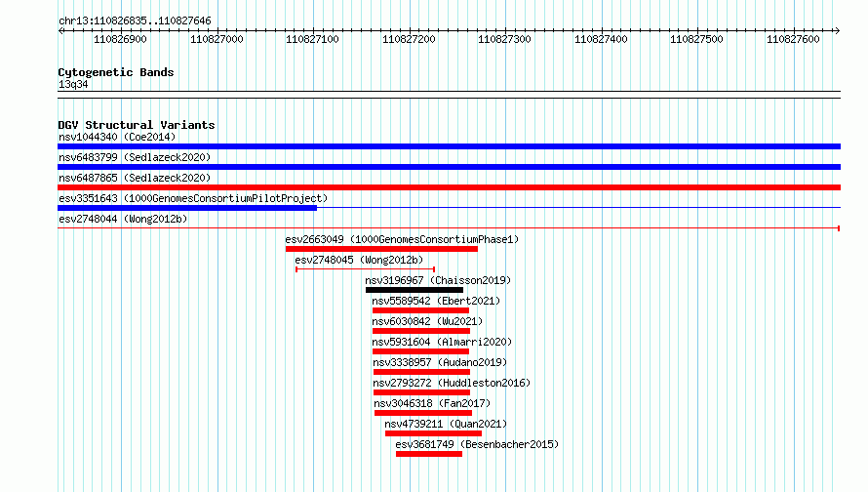Click red bar under nsv2793272
Image resolution: width=868 pixels, height=492 pixels.
[422, 392]
